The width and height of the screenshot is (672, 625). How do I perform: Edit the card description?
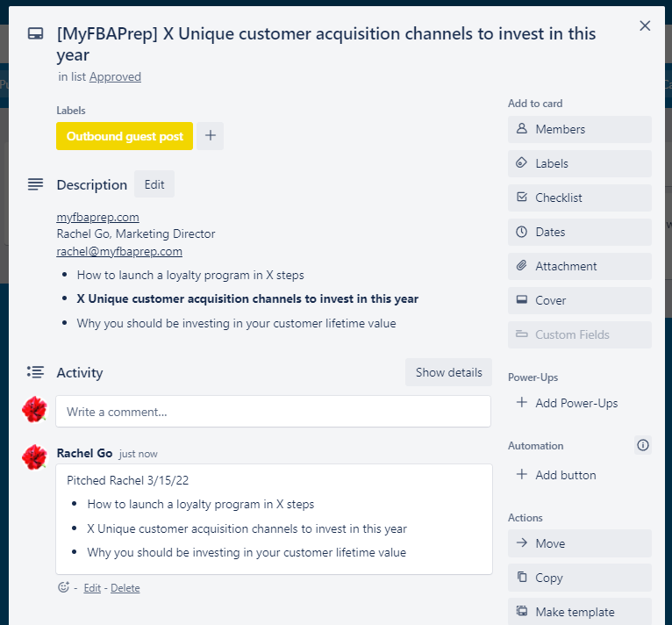coord(154,184)
